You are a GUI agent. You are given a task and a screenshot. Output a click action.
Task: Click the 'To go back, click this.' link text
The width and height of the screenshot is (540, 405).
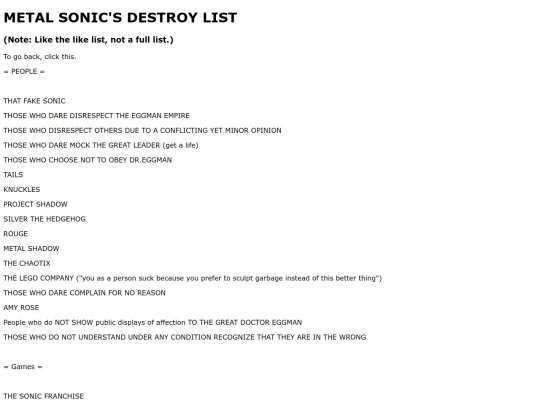pyautogui.click(x=40, y=56)
